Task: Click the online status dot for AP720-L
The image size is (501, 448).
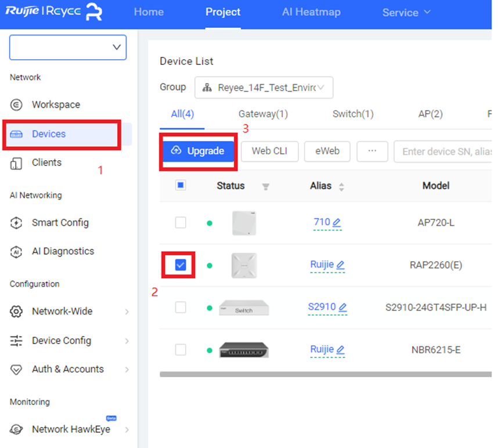Action: point(210,223)
